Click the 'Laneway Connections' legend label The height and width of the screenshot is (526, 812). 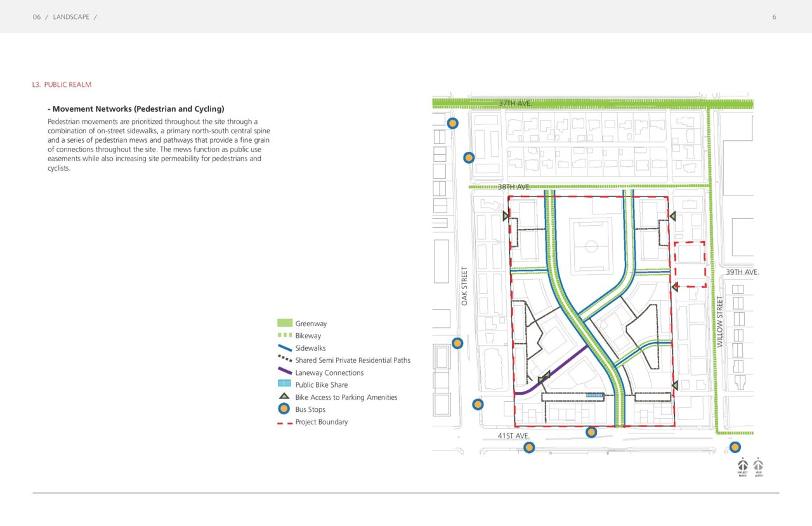tap(329, 372)
